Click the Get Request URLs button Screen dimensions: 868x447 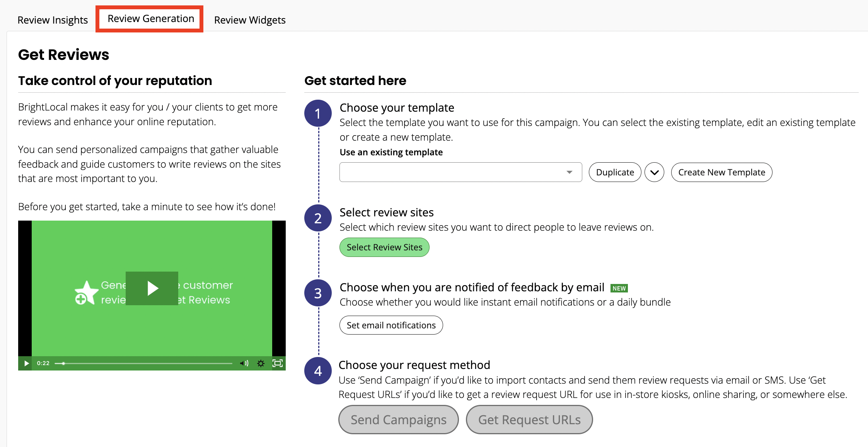pos(529,420)
